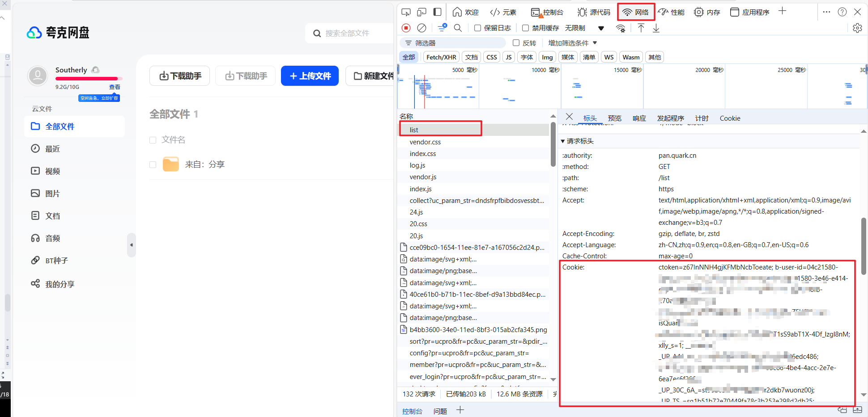Switch to the 控制台 Console tab

tap(547, 12)
